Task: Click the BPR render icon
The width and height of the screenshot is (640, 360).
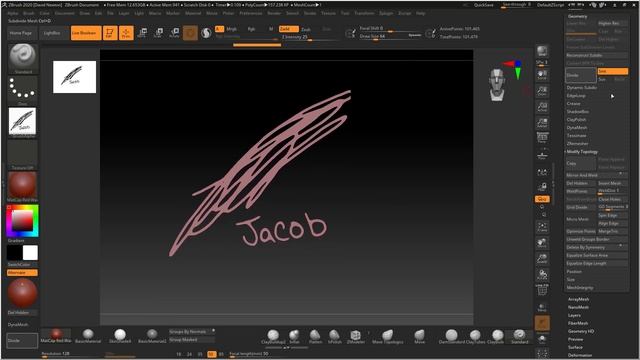Action: pos(542,51)
